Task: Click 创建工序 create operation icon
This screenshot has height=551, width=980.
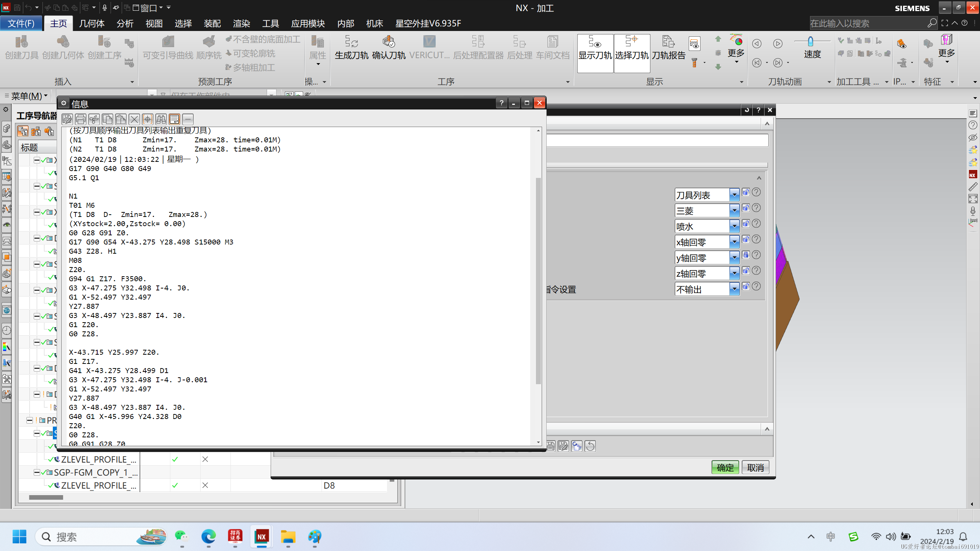Action: click(104, 48)
